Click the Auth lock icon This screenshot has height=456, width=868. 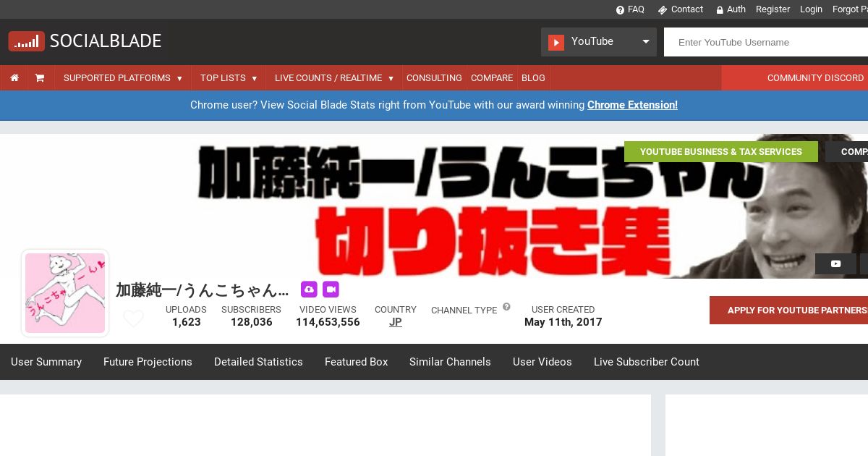coord(720,10)
